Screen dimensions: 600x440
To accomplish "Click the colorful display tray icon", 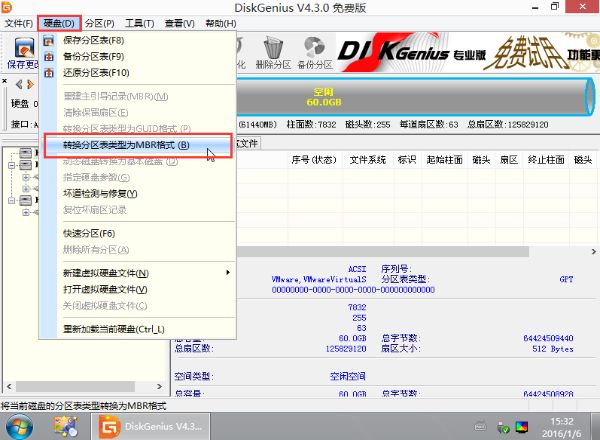I will point(522,427).
